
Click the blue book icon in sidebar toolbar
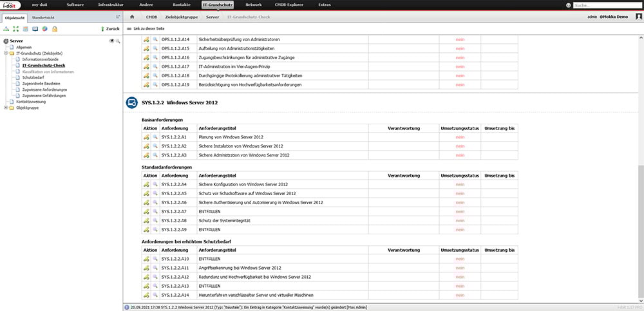pos(35,29)
